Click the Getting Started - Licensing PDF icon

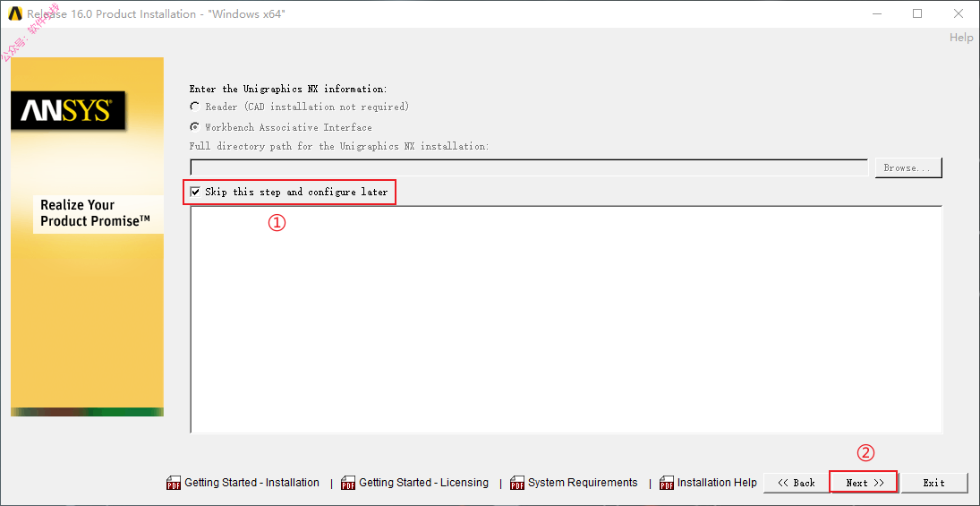[x=347, y=483]
